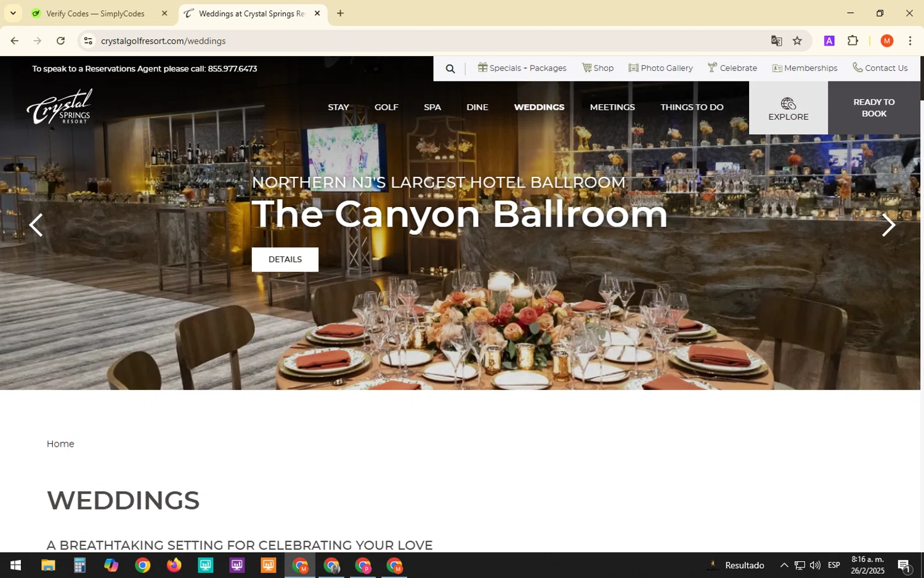The height and width of the screenshot is (578, 924).
Task: Open the volume control tray icon
Action: pyautogui.click(x=815, y=565)
